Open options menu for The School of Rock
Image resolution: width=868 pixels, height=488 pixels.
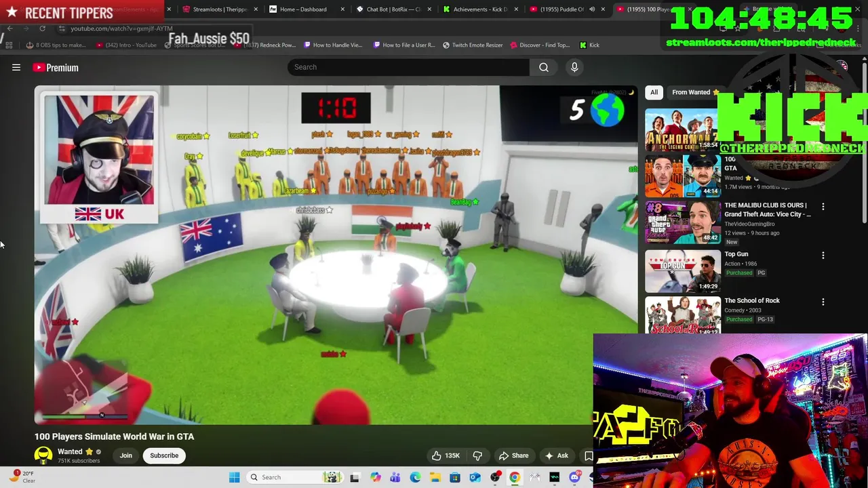[x=823, y=302]
